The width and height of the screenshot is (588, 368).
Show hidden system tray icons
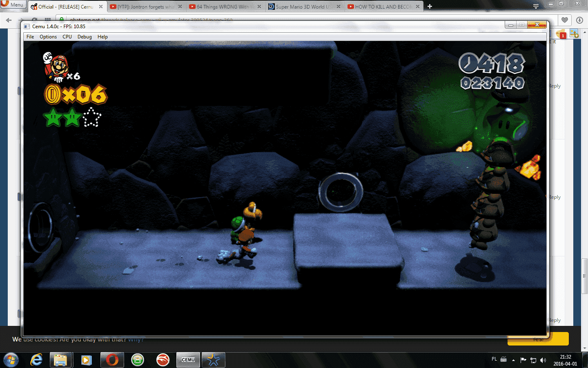(513, 360)
